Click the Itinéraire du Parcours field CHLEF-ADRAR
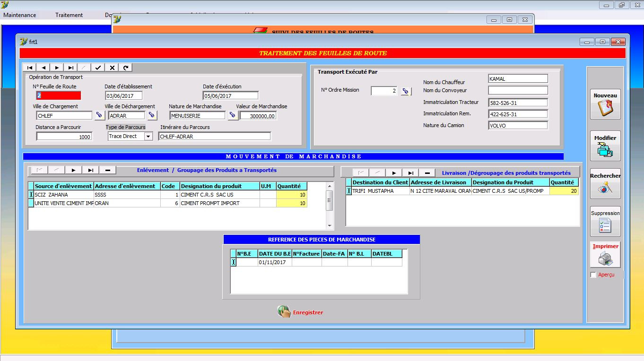 pos(215,137)
